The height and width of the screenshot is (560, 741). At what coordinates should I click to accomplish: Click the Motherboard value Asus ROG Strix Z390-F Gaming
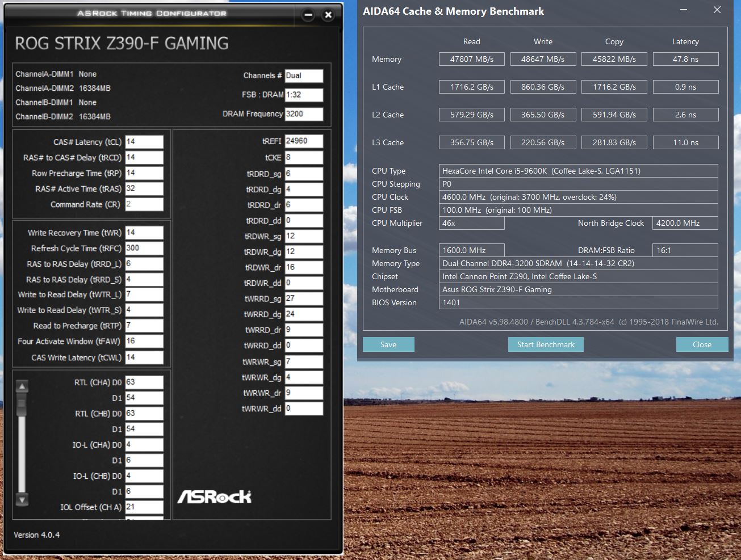pos(579,289)
